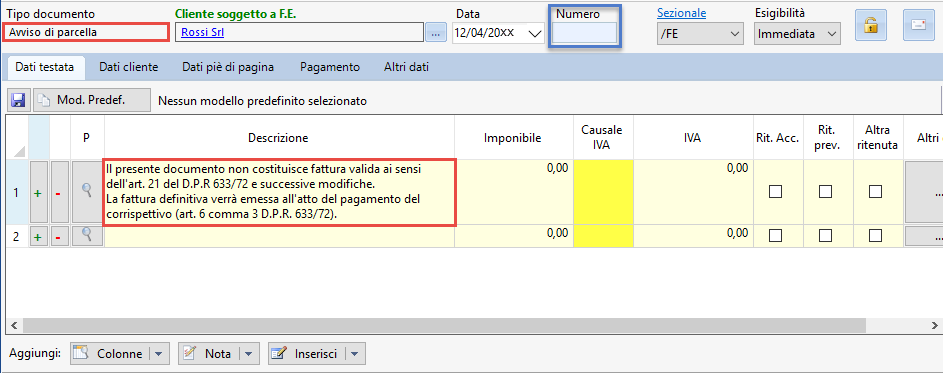Click the yellow Causale IVA cell on row 1

coord(603,192)
